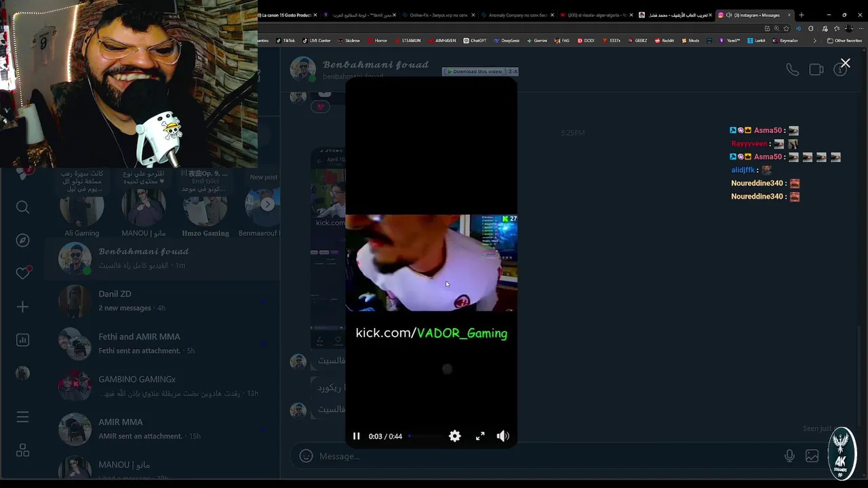Create new post plus icon
The width and height of the screenshot is (868, 488).
coord(22,307)
